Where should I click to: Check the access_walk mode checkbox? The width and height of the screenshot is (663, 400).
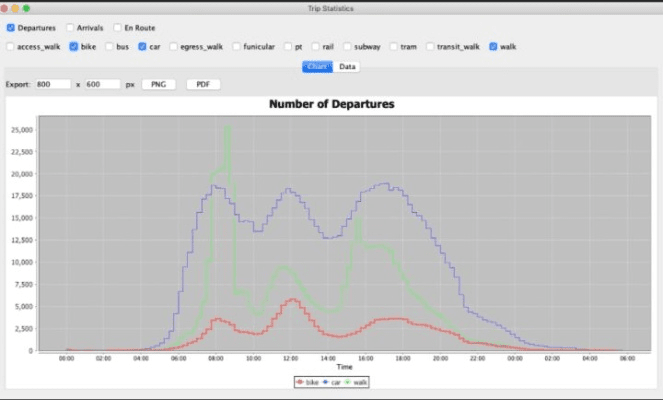click(x=10, y=46)
